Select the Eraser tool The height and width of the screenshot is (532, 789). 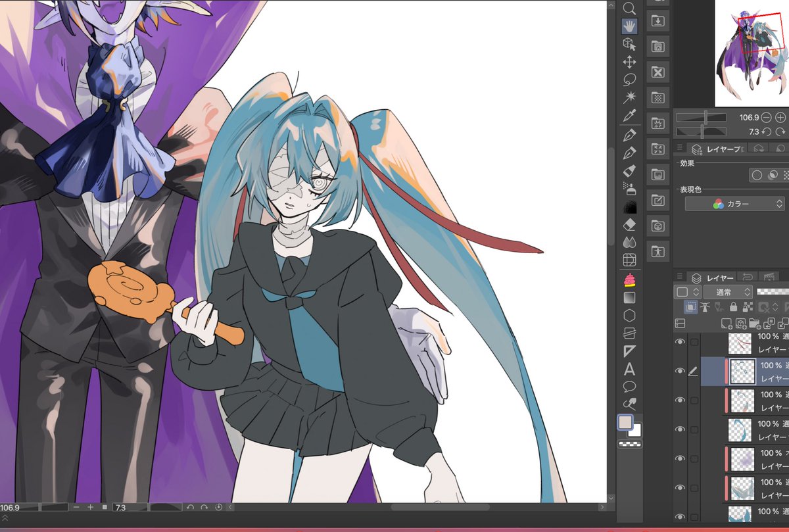click(629, 225)
